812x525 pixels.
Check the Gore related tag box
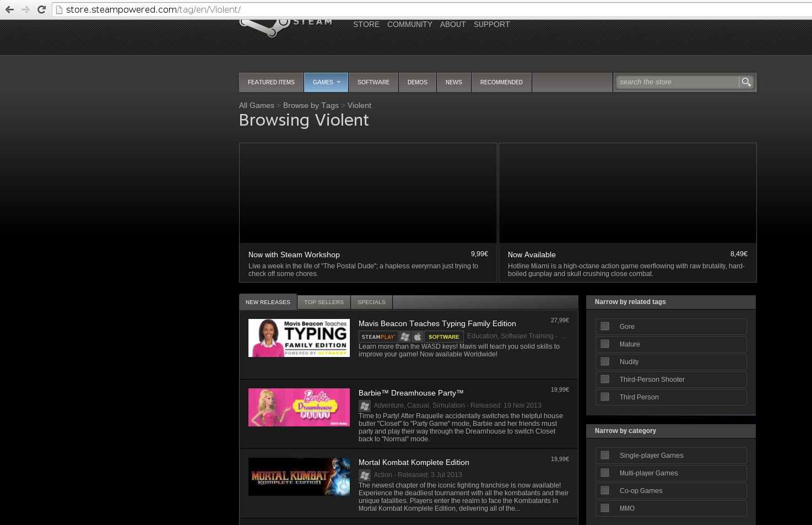pyautogui.click(x=605, y=327)
